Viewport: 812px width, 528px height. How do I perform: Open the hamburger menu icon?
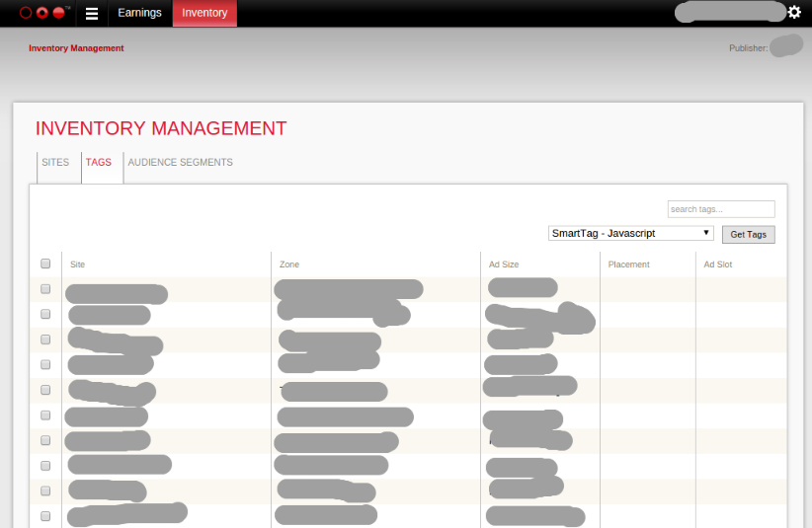click(x=92, y=14)
